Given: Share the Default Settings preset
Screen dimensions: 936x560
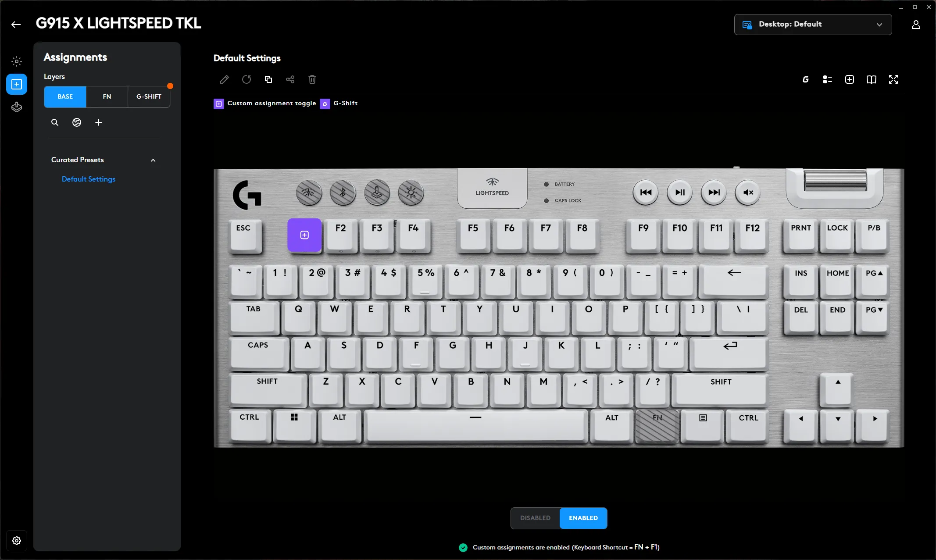Looking at the screenshot, I should point(290,79).
